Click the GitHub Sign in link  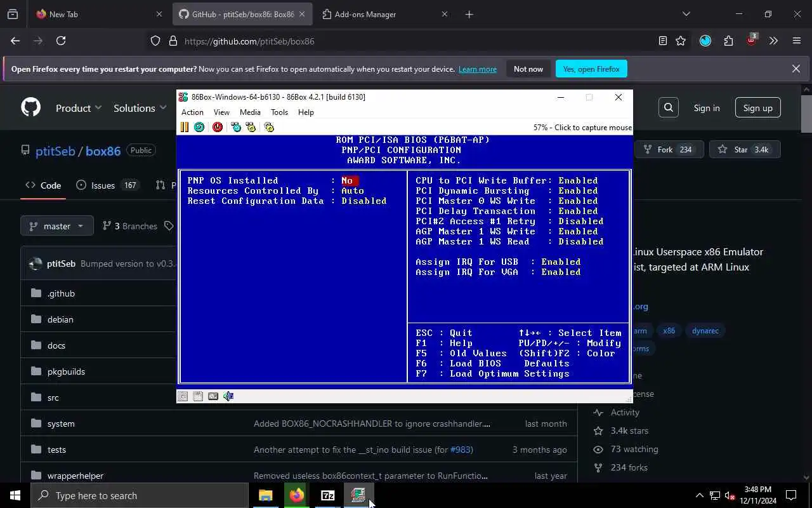coord(707,108)
